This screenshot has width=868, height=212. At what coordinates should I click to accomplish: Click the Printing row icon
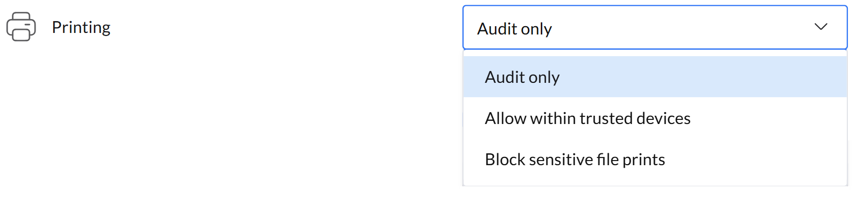coord(21,27)
